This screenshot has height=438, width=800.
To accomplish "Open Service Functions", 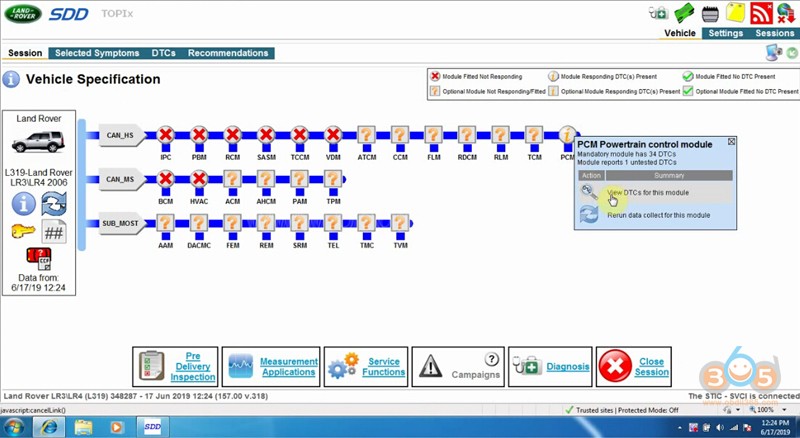I will (366, 367).
